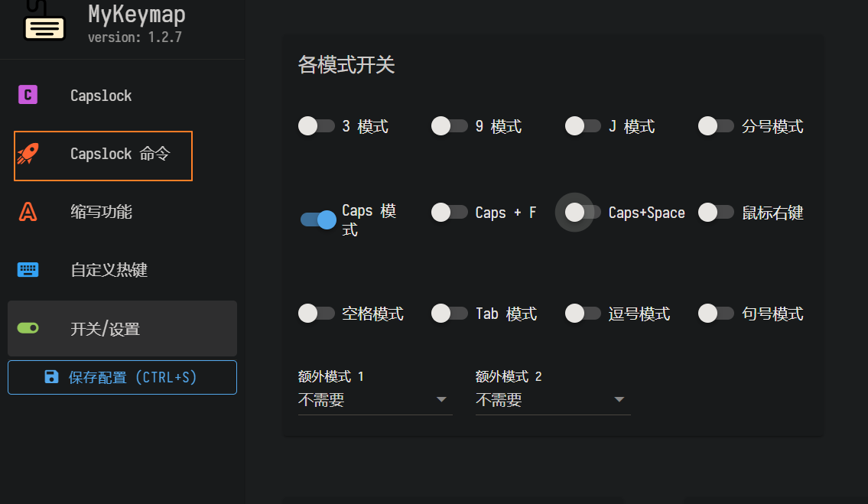Click the dropdown arrow next to 不需要
Image resolution: width=868 pixels, height=504 pixels.
tap(442, 398)
